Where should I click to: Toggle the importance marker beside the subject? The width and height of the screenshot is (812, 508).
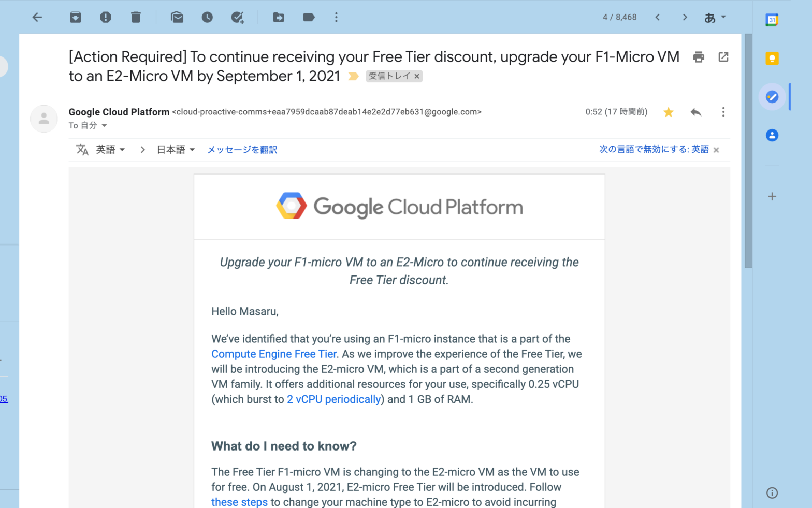point(354,77)
